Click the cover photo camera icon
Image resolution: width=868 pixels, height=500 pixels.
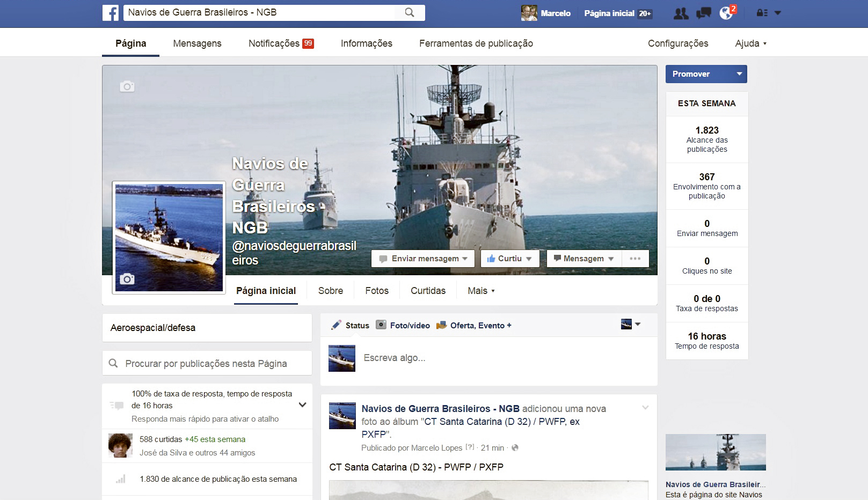coord(127,86)
